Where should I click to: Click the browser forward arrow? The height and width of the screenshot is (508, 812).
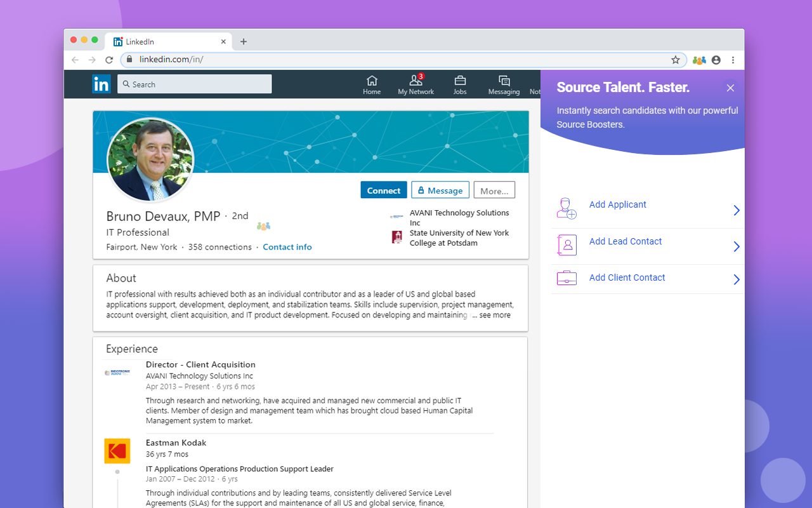coord(92,60)
